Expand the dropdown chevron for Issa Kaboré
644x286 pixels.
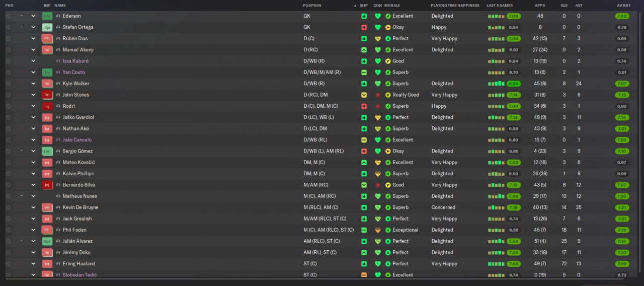[34, 61]
